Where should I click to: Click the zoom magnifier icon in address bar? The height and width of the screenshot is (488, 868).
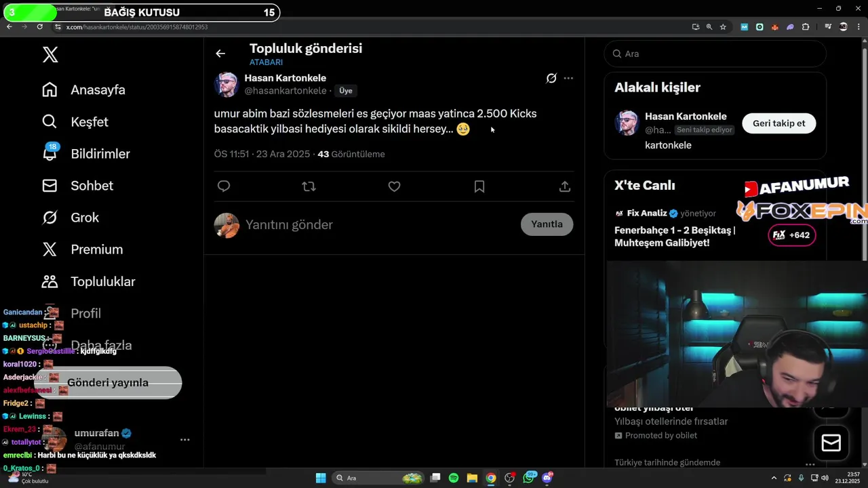[709, 27]
